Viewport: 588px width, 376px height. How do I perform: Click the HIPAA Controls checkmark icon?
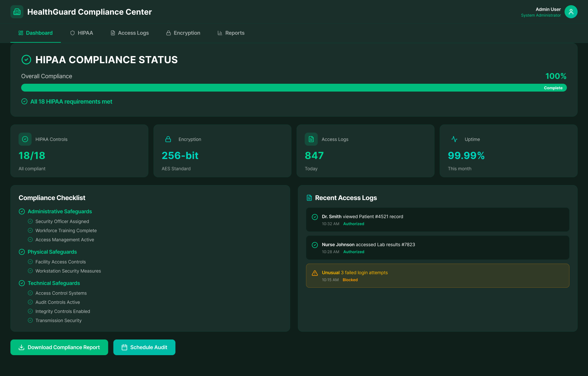click(25, 139)
